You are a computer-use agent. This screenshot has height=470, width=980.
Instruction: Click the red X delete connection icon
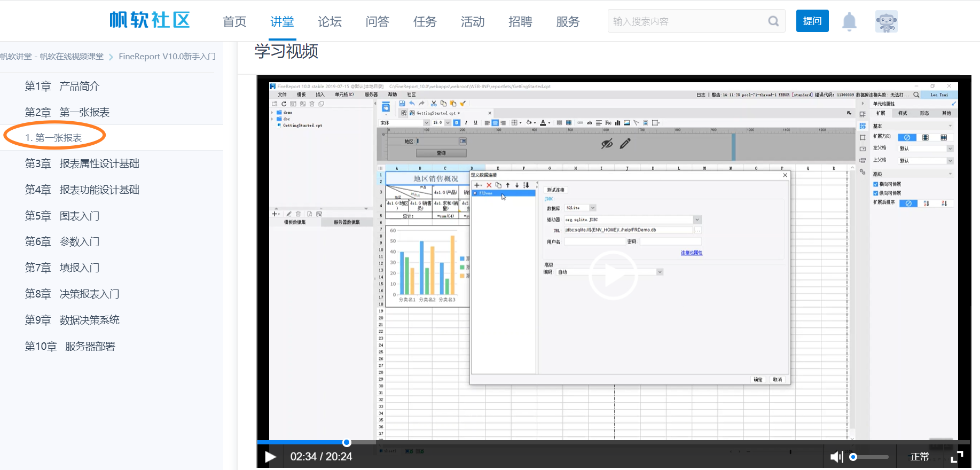click(x=489, y=185)
